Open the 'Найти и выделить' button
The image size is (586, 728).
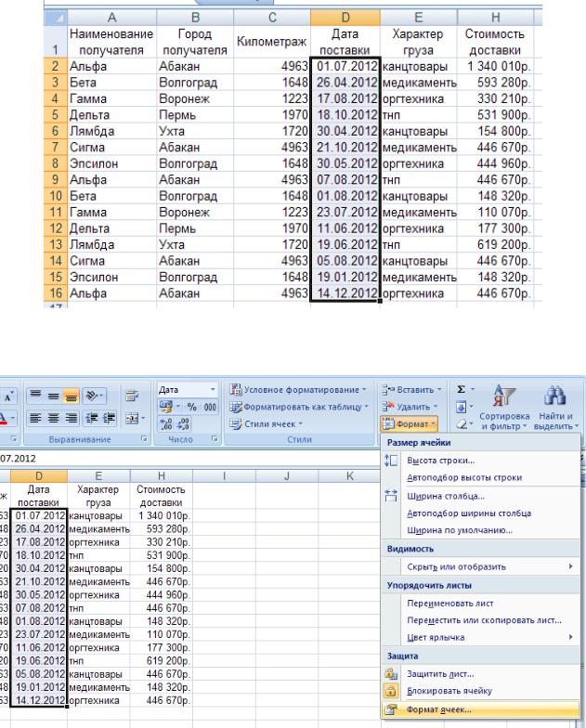point(555,407)
